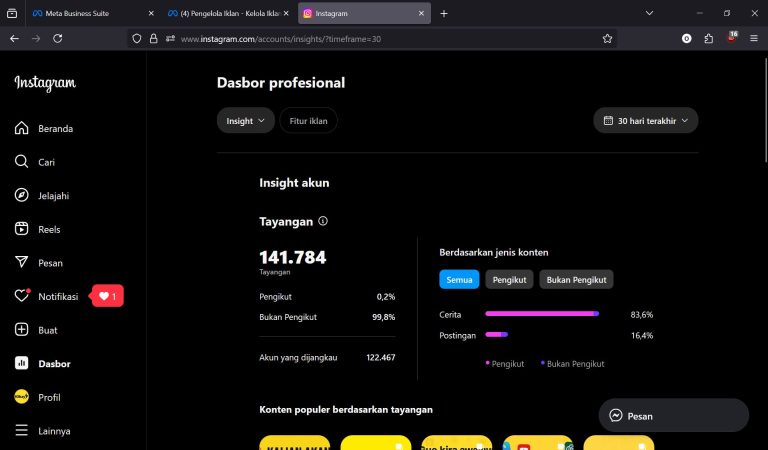Open the floating Pesan messenger button
Viewport: 768px width, 450px height.
click(673, 415)
